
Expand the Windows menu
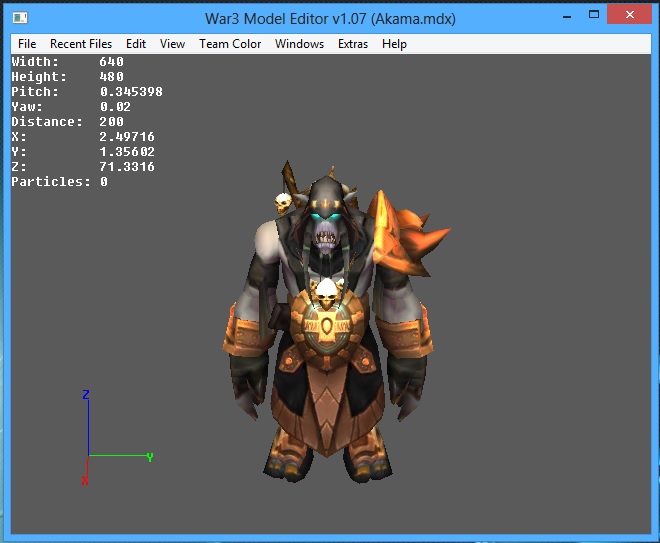coord(299,44)
